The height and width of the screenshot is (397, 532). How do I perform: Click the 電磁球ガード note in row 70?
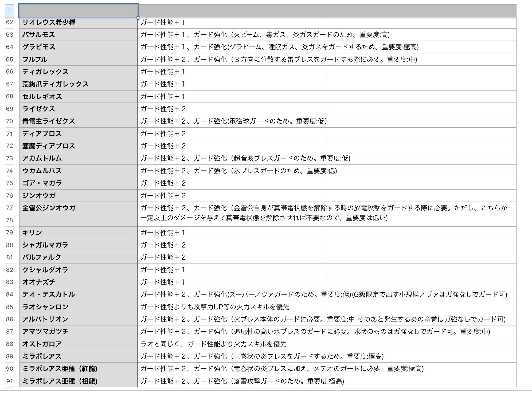click(233, 121)
